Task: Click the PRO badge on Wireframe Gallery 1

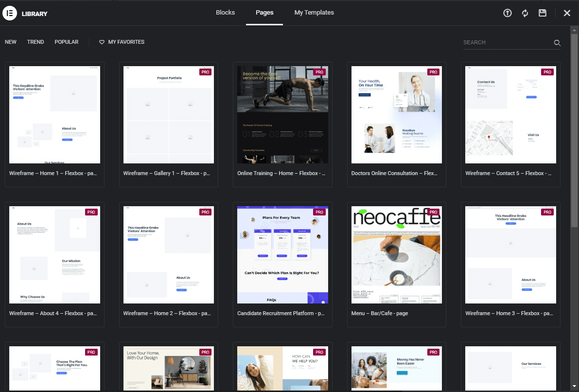Action: click(205, 72)
